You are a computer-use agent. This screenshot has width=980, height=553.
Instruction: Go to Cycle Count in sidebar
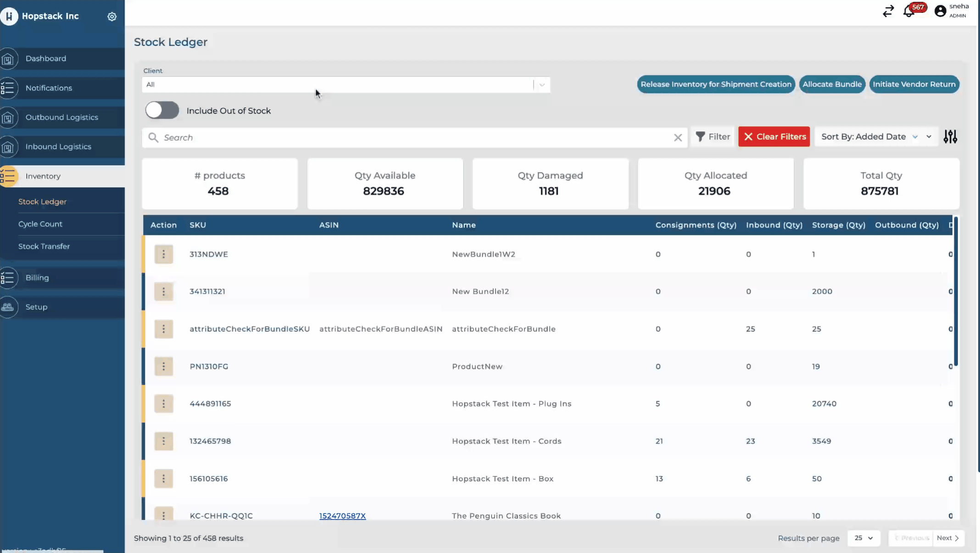(x=40, y=224)
